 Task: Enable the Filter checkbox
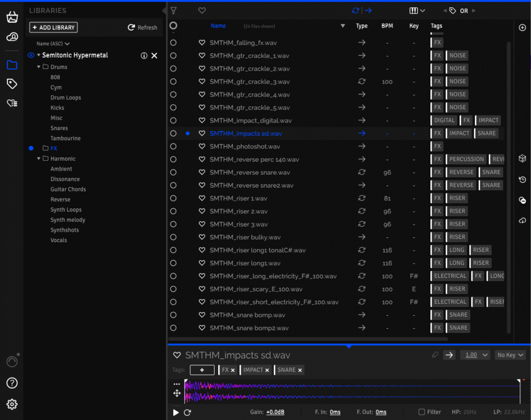(x=422, y=412)
